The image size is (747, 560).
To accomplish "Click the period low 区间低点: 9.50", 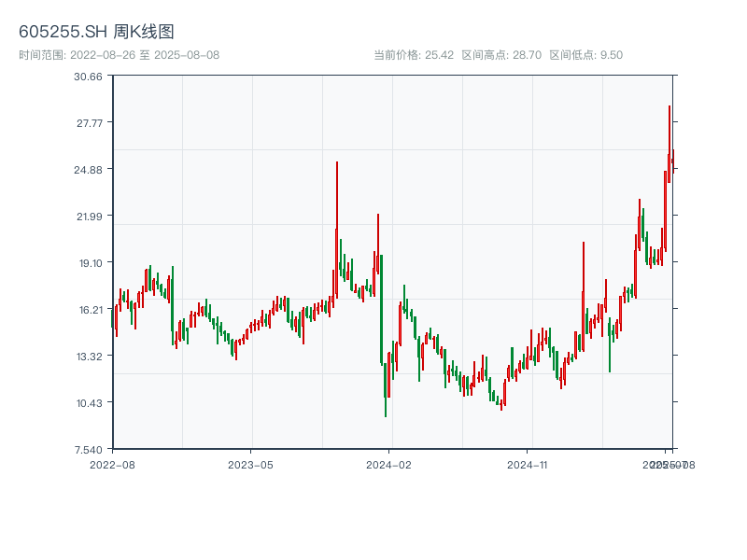I will click(x=586, y=55).
